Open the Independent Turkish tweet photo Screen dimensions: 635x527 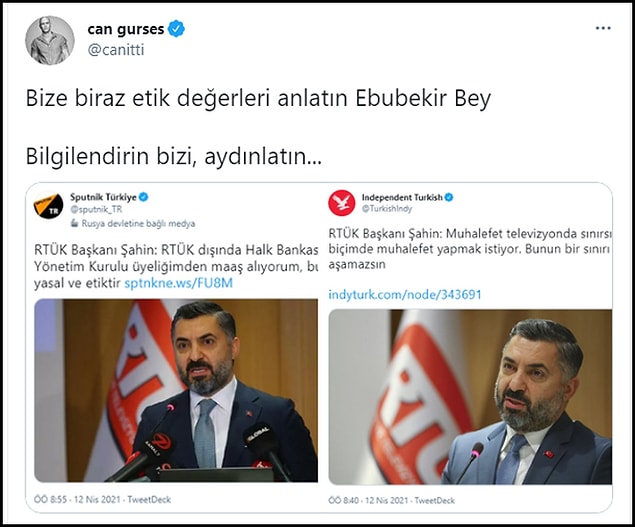click(470, 397)
